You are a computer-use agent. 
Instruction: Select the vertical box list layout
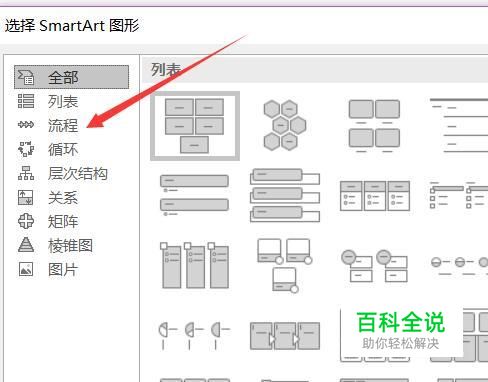coord(285,195)
